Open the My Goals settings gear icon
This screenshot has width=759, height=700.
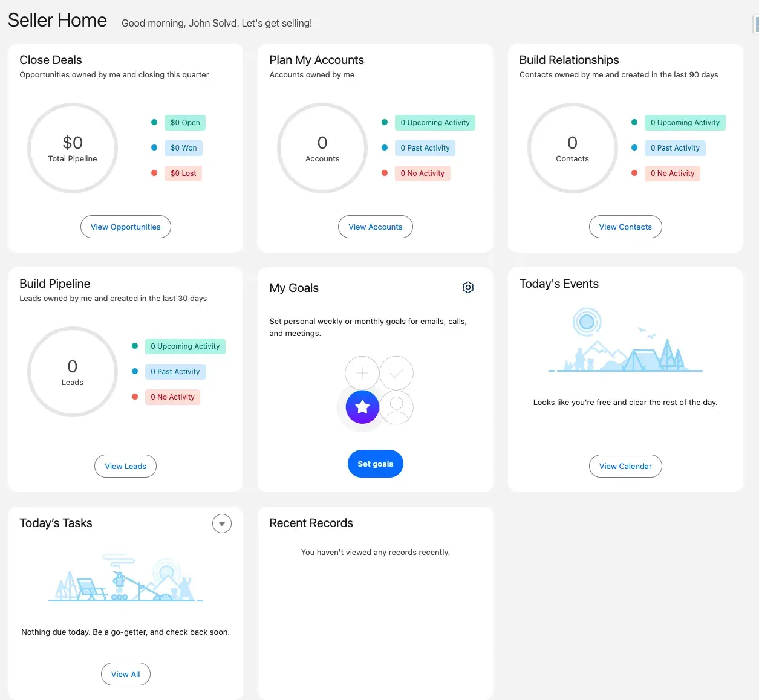click(x=467, y=287)
